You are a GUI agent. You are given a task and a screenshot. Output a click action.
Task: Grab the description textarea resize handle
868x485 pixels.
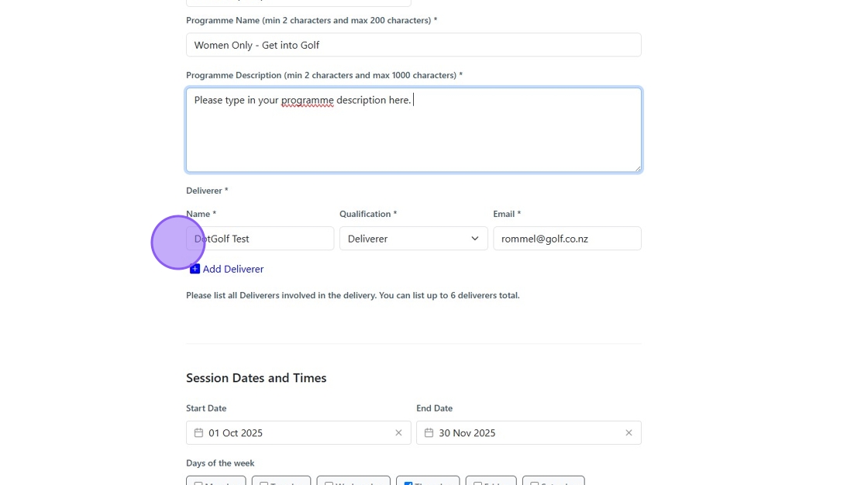point(637,168)
